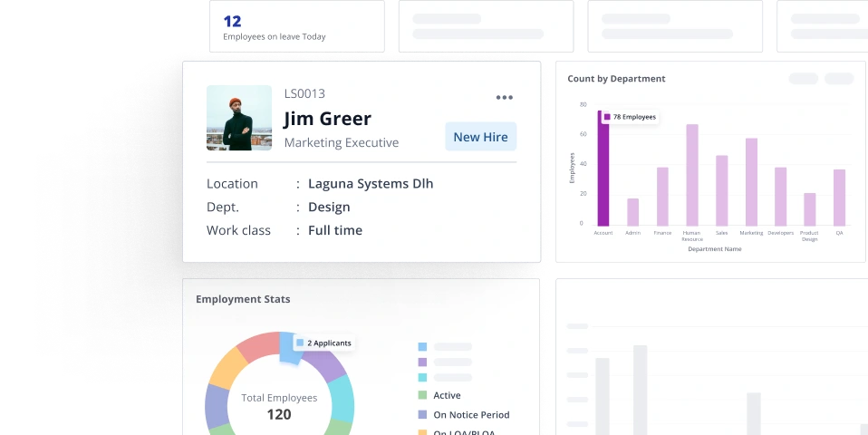
Task: Click the light blue legend swatch at top
Action: [422, 346]
